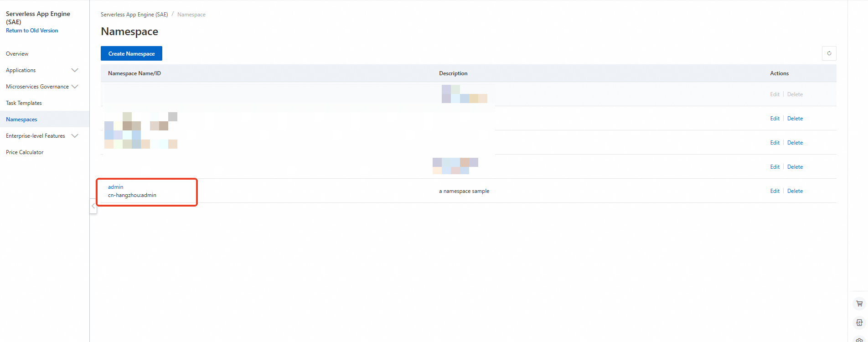Expand the Applications menu chevron
The image size is (868, 342).
(x=75, y=70)
